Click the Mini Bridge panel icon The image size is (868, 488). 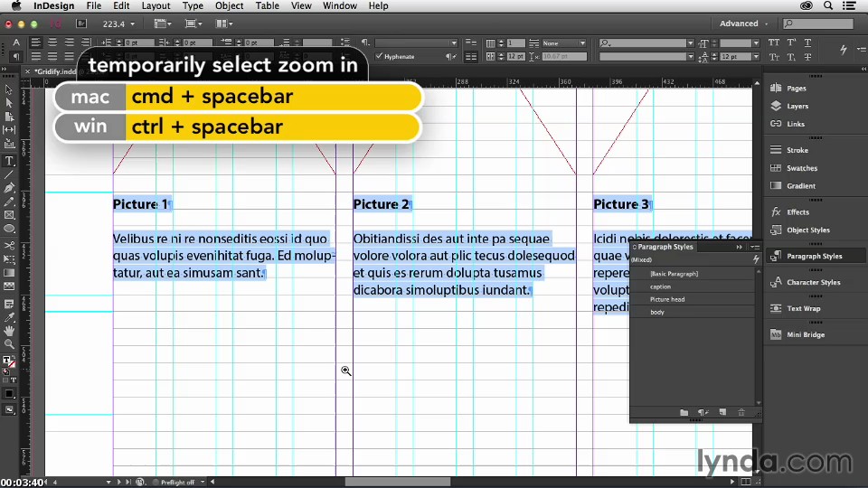[x=805, y=334]
